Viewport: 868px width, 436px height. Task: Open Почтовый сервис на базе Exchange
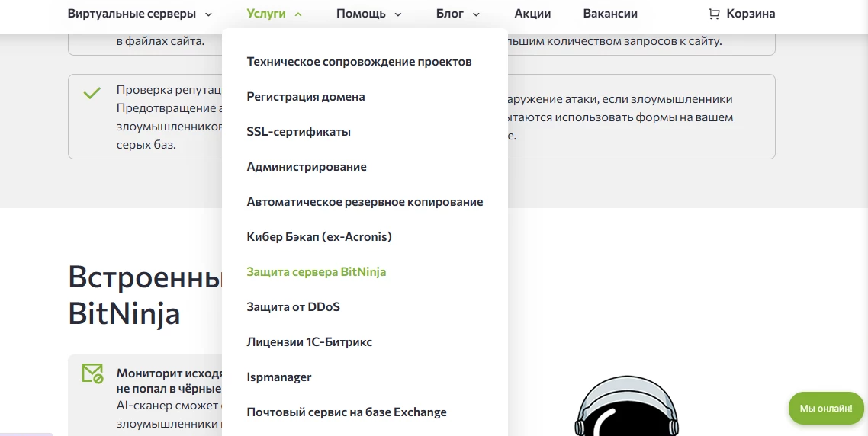[346, 412]
